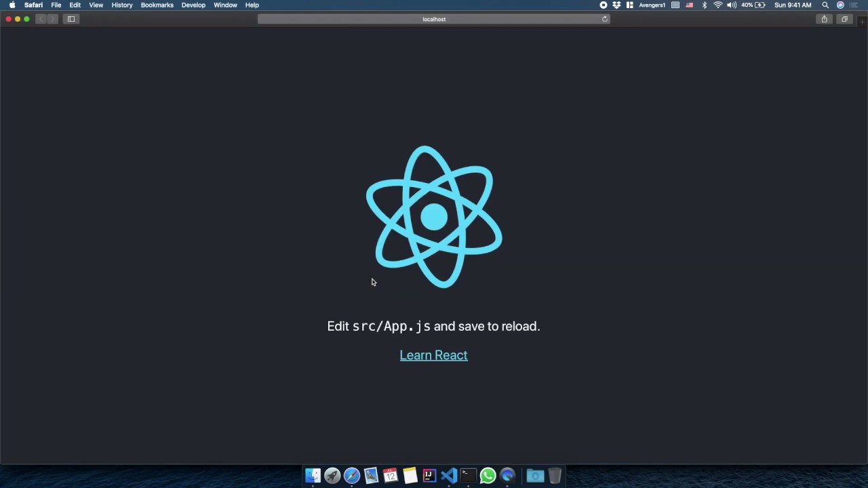The height and width of the screenshot is (488, 868).
Task: Click the screen recording status icon
Action: pos(604,5)
